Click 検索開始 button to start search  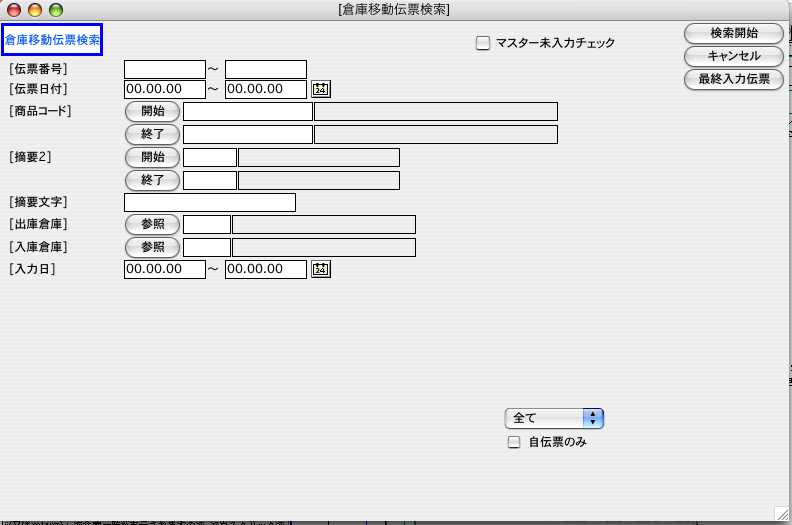pyautogui.click(x=733, y=33)
